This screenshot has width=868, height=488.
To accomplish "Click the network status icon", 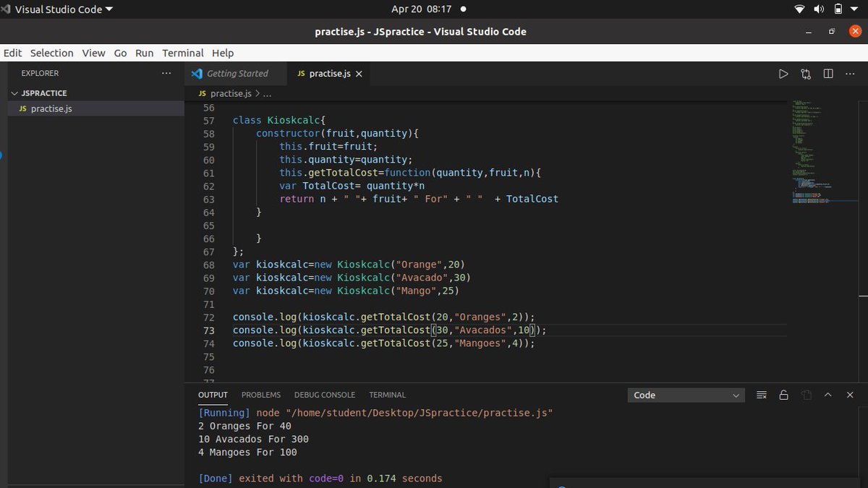I will pos(799,9).
